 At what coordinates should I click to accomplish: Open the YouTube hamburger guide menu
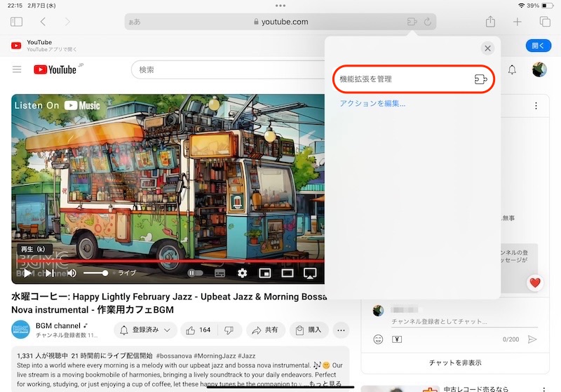[17, 69]
